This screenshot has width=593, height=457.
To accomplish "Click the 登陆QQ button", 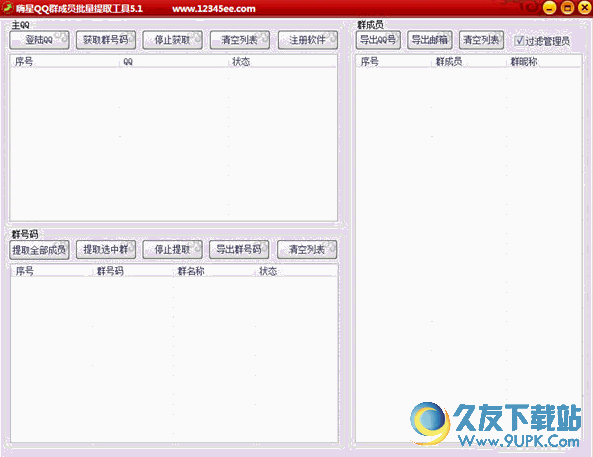I will pyautogui.click(x=39, y=40).
